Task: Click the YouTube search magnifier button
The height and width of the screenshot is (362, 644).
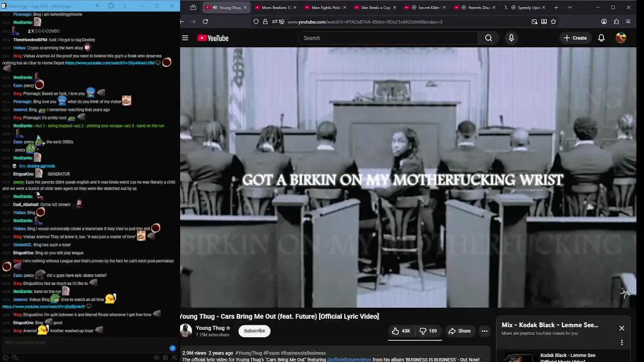Action: (489, 38)
